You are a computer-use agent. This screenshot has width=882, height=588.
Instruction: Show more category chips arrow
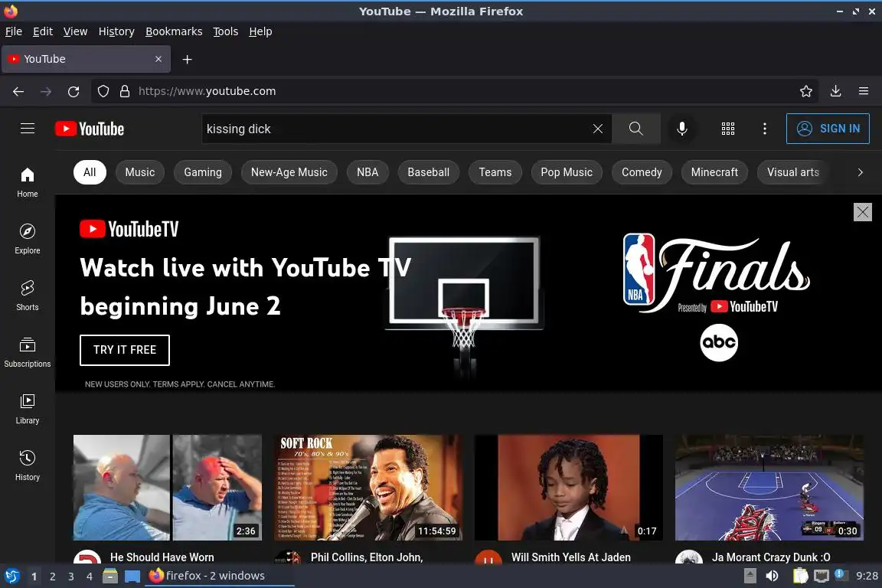click(x=860, y=172)
